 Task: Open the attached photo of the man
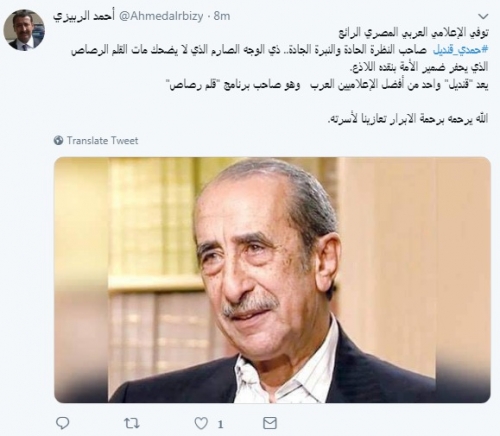pyautogui.click(x=272, y=280)
